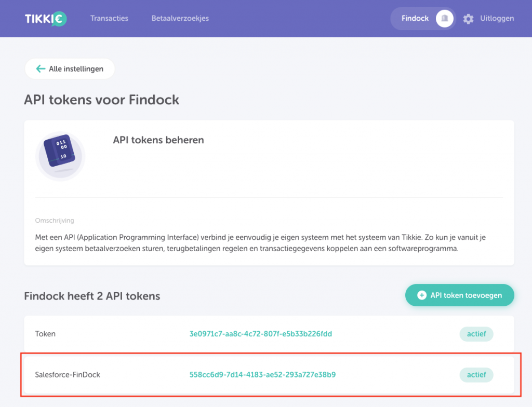This screenshot has height=407, width=532.
Task: Click the back arrow icon
Action: pos(41,69)
